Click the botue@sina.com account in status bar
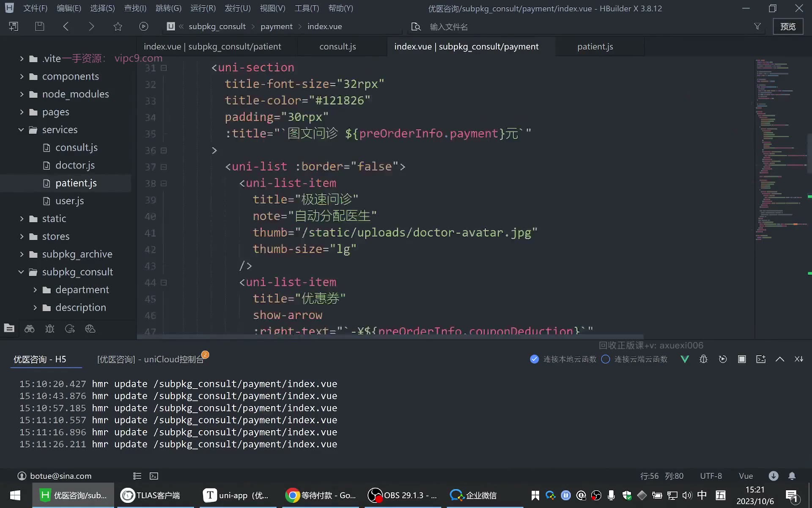Image resolution: width=812 pixels, height=508 pixels. tap(54, 476)
